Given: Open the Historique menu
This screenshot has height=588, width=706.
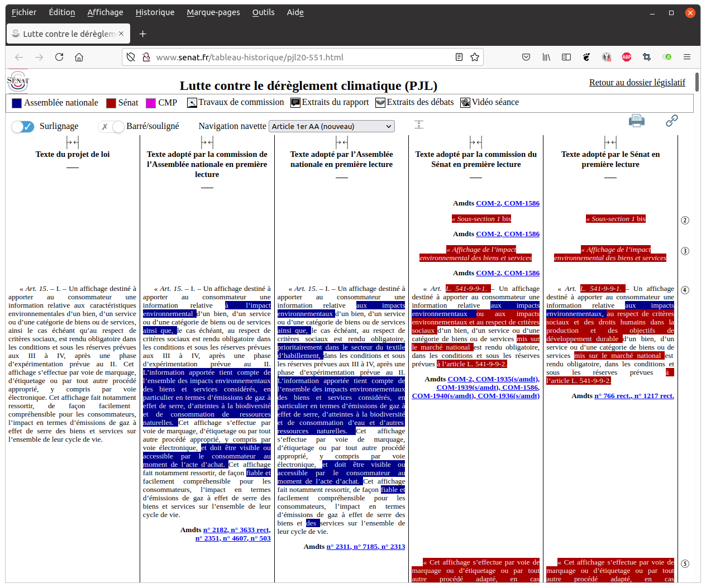Looking at the screenshot, I should click(x=155, y=12).
